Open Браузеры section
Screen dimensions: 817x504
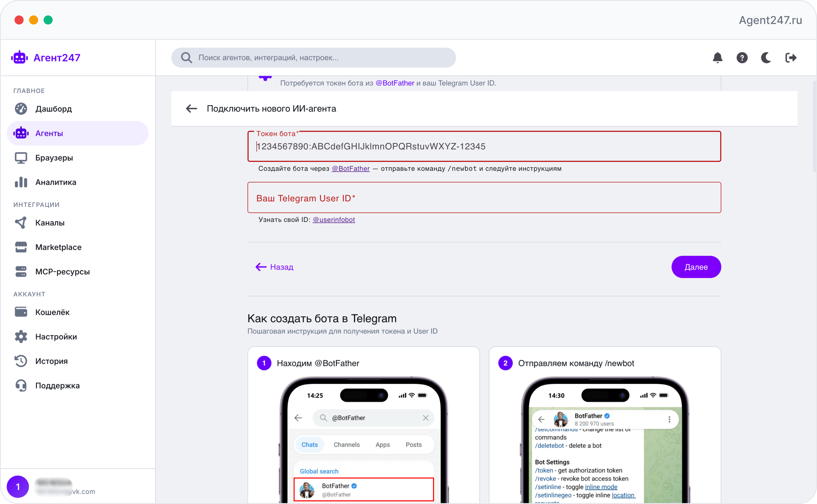(x=78, y=158)
